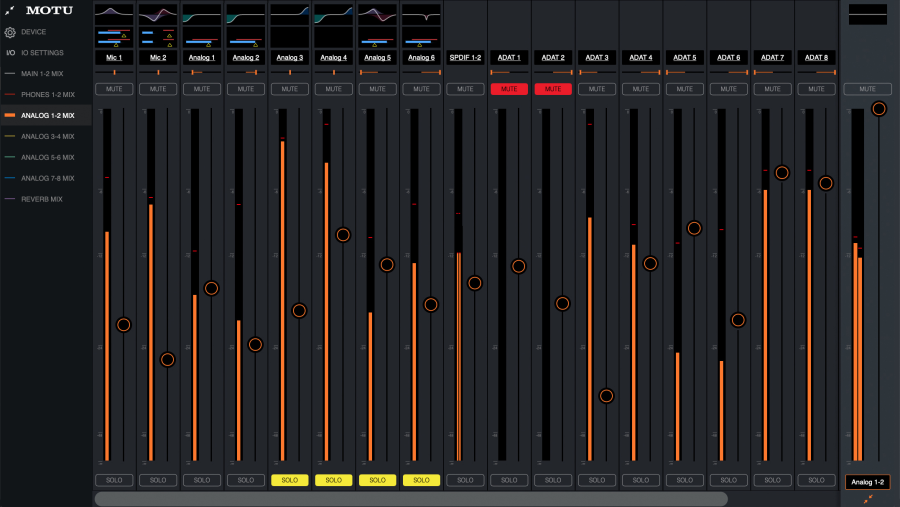Viewport: 900px width, 507px height.
Task: Click the ADAT 5 fader knob
Action: (694, 229)
